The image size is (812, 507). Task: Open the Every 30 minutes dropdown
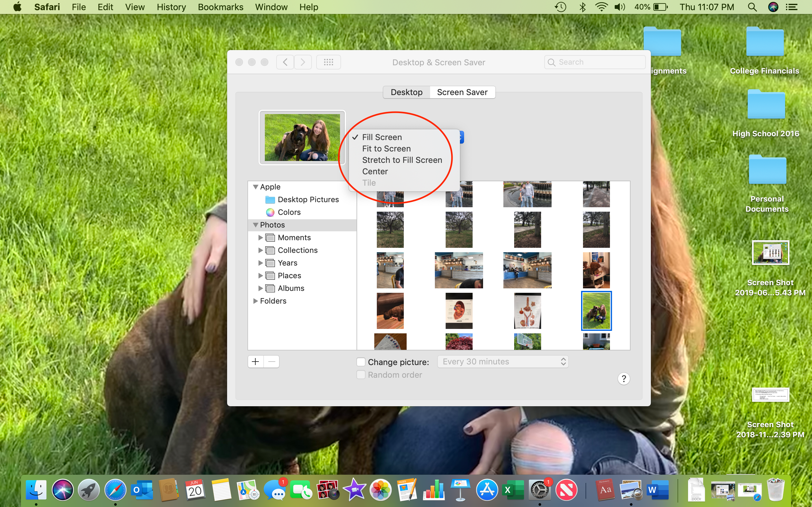point(502,362)
